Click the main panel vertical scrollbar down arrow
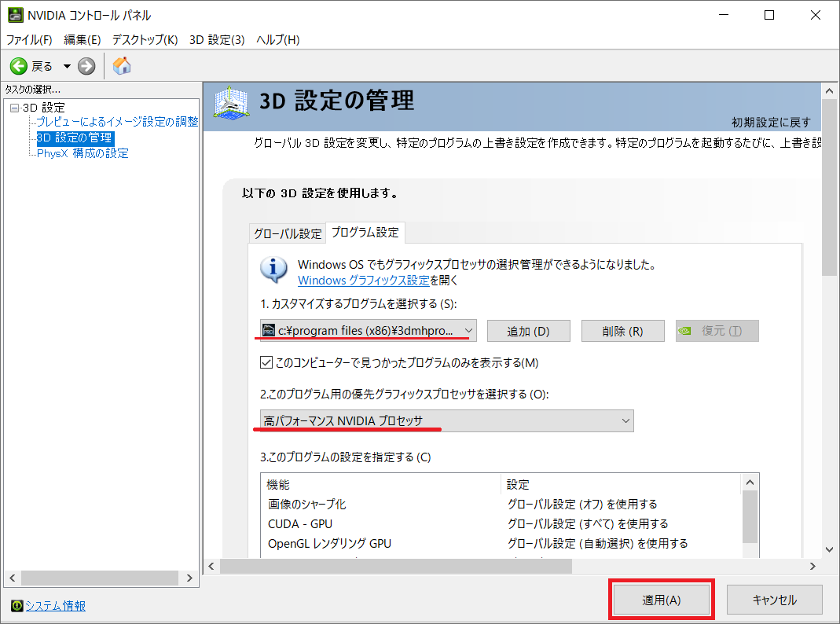 click(x=829, y=549)
